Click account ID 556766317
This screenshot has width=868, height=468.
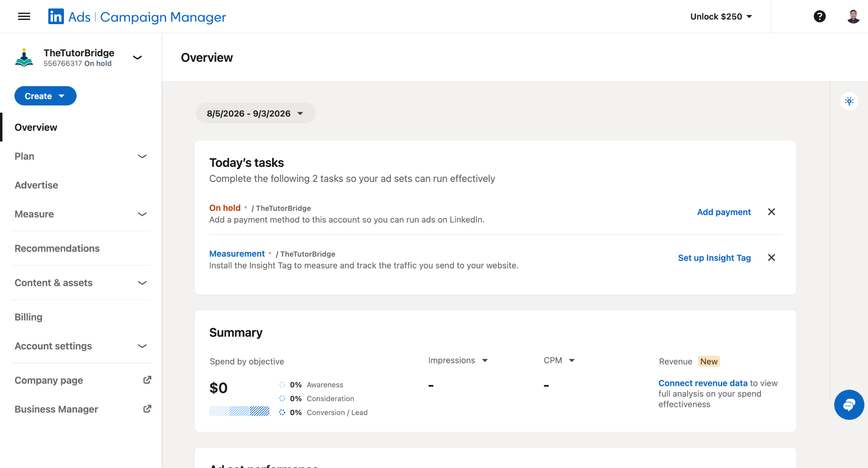click(x=63, y=64)
